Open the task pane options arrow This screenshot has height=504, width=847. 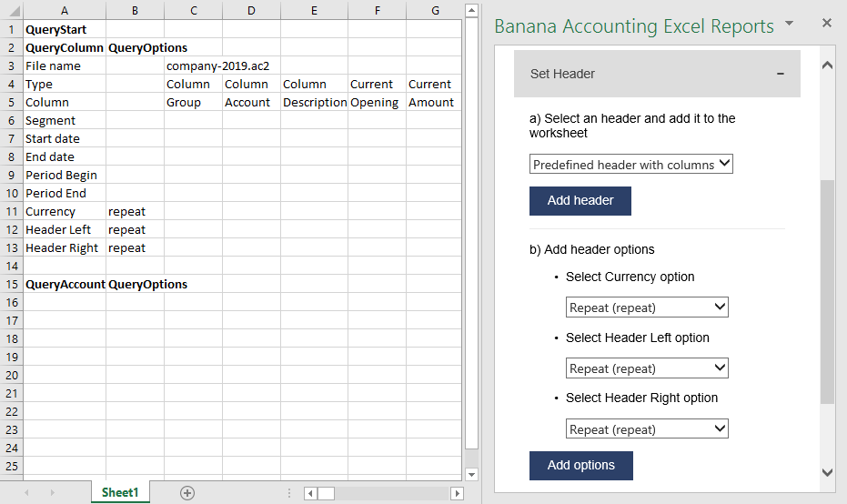[789, 24]
